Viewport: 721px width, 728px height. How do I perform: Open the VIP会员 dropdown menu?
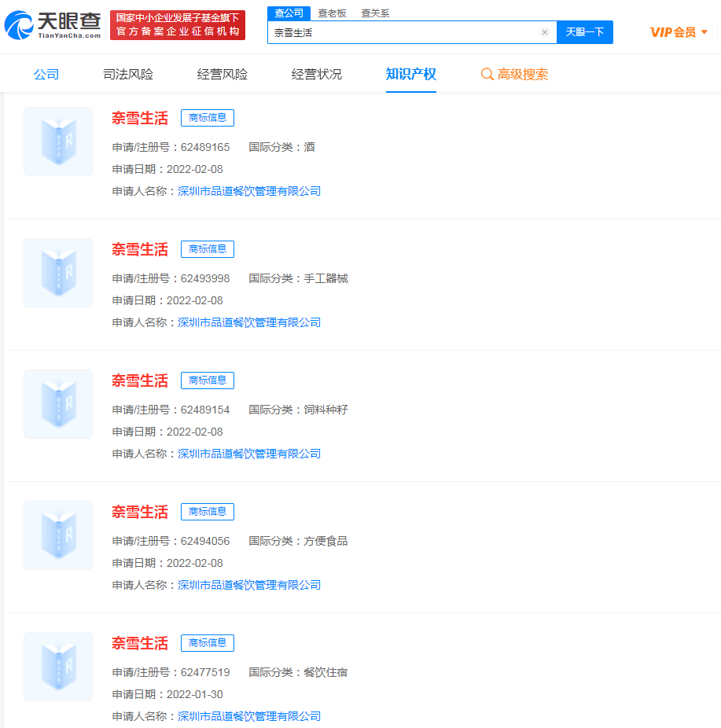(x=679, y=32)
